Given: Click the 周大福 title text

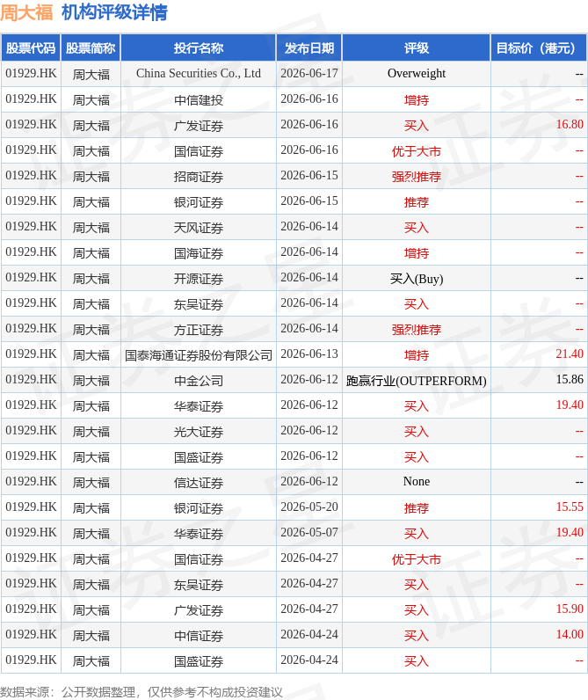Looking at the screenshot, I should click(x=26, y=12).
